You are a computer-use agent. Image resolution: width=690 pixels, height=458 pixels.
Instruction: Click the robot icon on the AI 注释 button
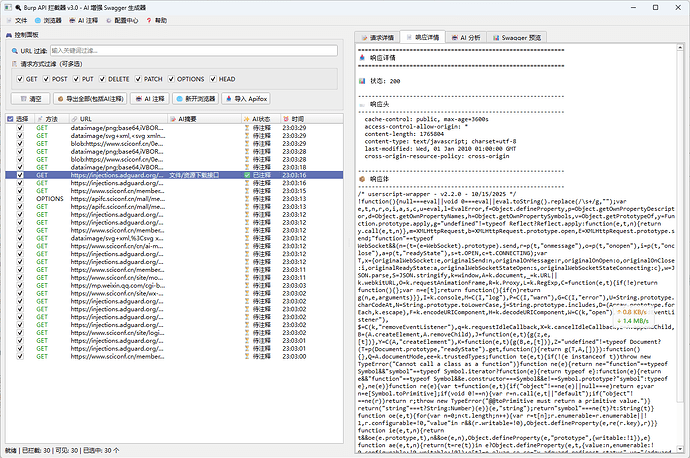139,99
